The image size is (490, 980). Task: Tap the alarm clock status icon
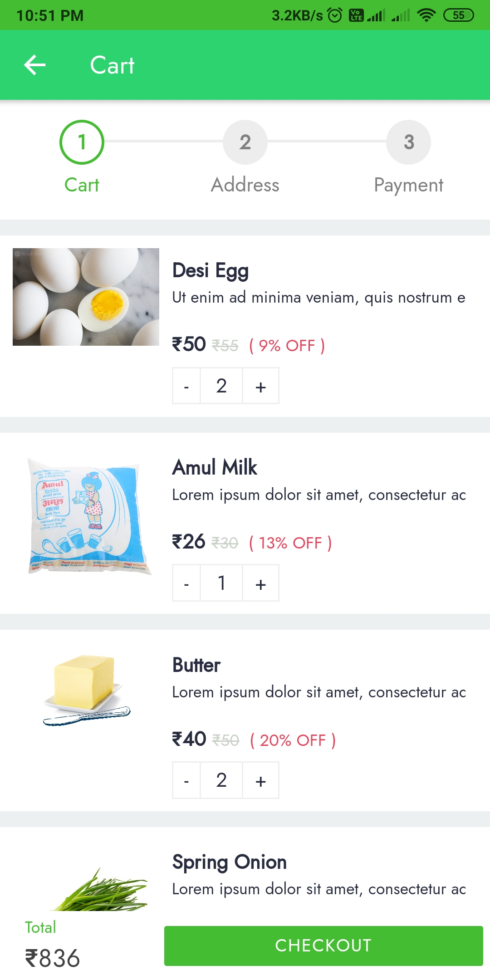(x=335, y=15)
